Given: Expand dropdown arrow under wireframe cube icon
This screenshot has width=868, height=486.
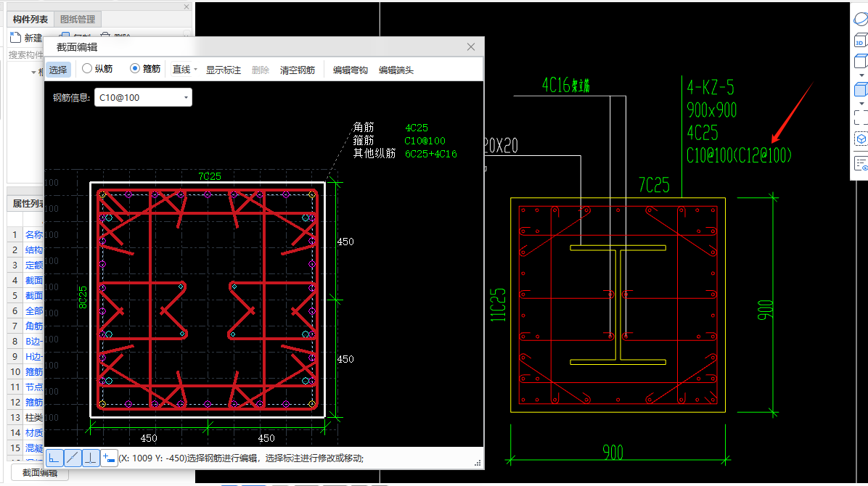Looking at the screenshot, I should click(861, 75).
